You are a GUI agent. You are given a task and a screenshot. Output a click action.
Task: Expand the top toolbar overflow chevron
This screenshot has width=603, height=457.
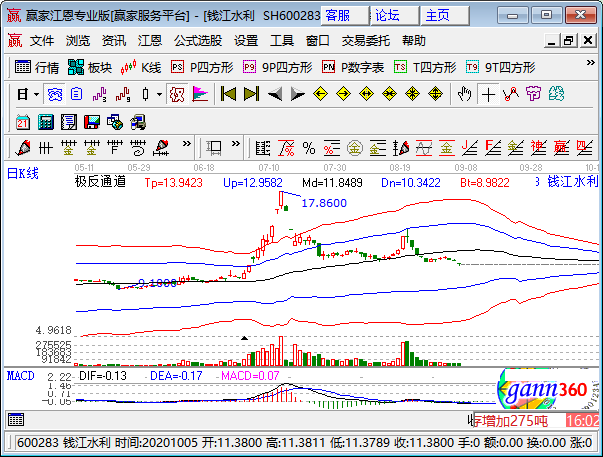[590, 63]
